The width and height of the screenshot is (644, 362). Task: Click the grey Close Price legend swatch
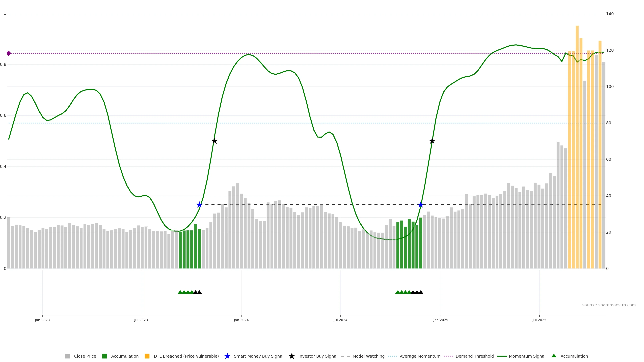coord(67,356)
